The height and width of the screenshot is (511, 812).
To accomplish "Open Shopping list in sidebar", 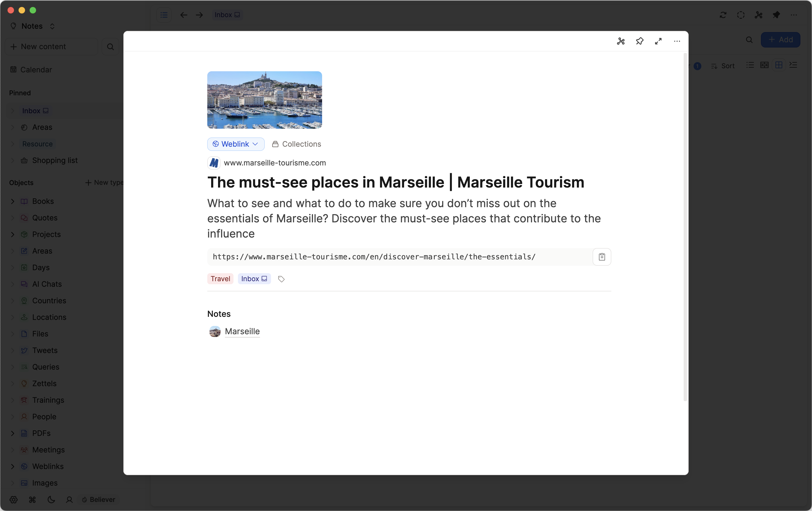I will click(49, 160).
